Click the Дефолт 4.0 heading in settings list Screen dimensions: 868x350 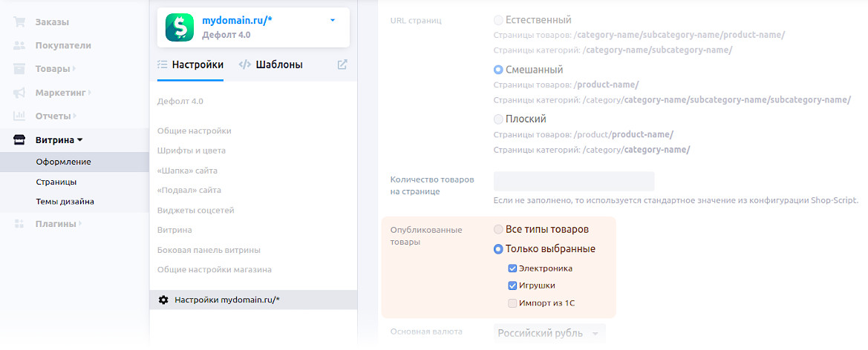point(180,101)
